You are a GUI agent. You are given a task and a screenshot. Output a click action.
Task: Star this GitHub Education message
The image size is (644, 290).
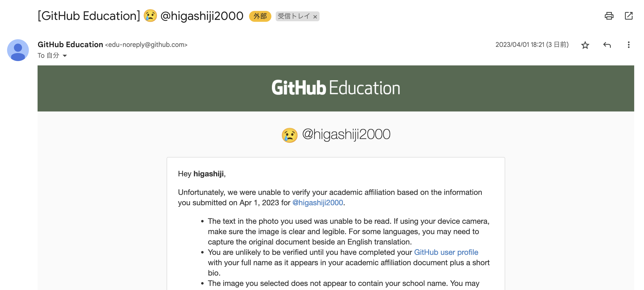(x=585, y=45)
